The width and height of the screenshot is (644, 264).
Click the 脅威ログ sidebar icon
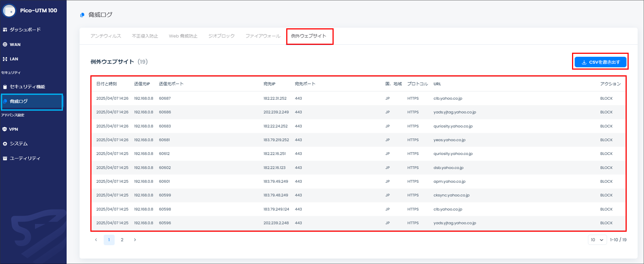point(5,101)
